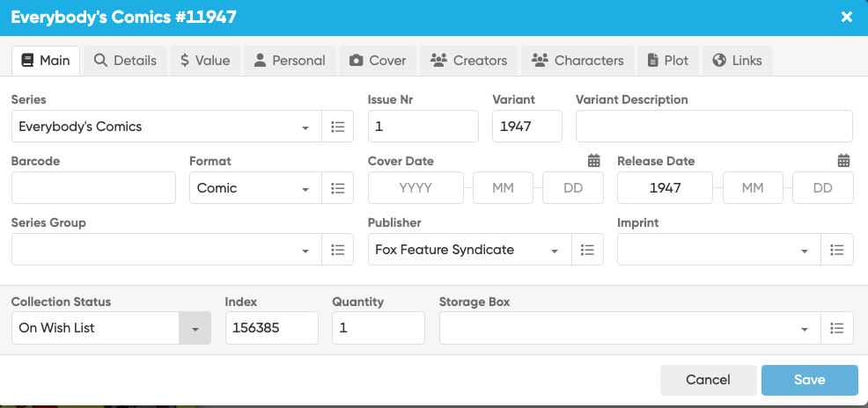Click the Save button

(x=809, y=380)
